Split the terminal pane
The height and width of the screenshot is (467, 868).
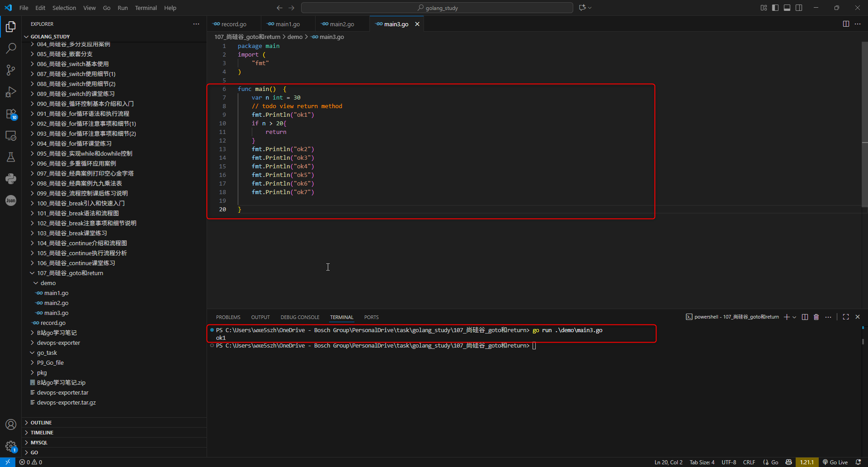coord(805,317)
